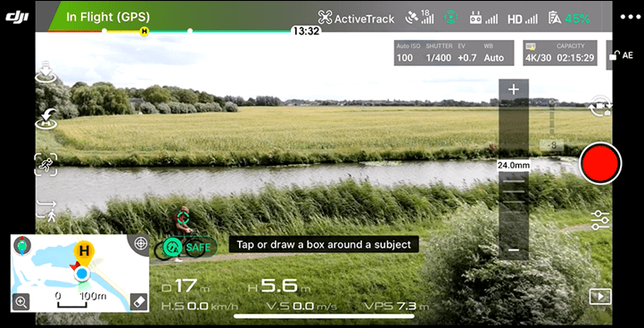This screenshot has width=644, height=328.
Task: Tap the map compass orientation toggle
Action: coord(21,245)
